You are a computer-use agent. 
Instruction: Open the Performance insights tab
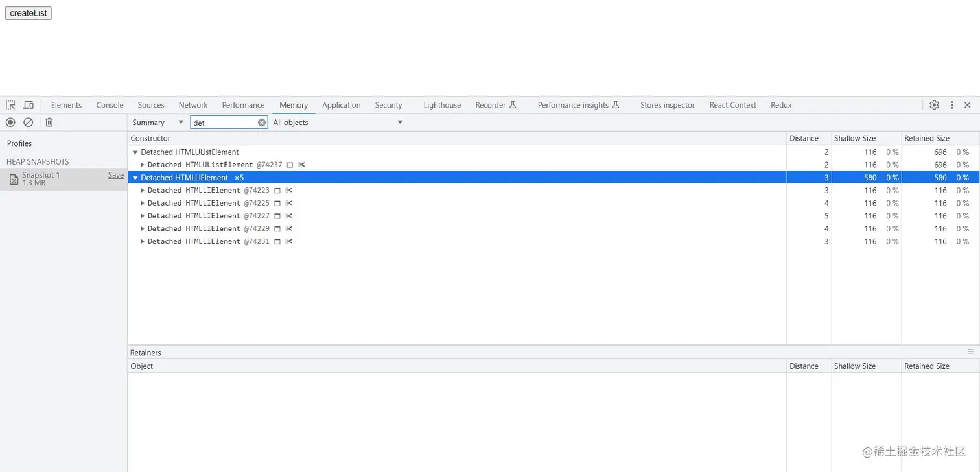[578, 105]
